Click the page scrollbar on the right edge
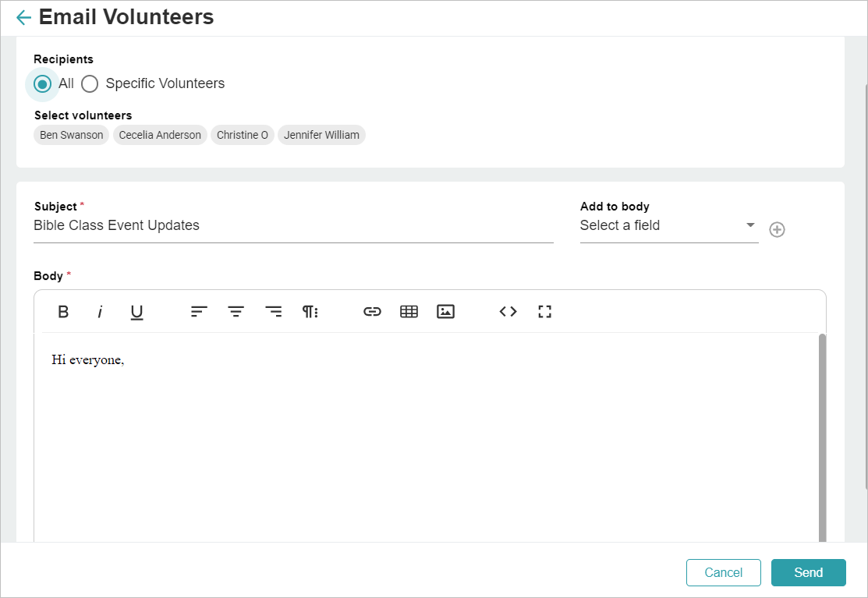This screenshot has width=868, height=598. coord(866,287)
